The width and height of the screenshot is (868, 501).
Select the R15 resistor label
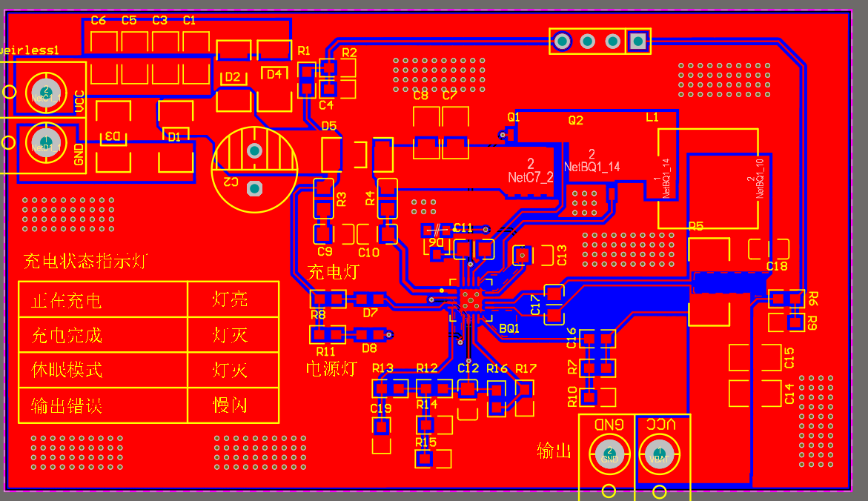pyautogui.click(x=425, y=442)
